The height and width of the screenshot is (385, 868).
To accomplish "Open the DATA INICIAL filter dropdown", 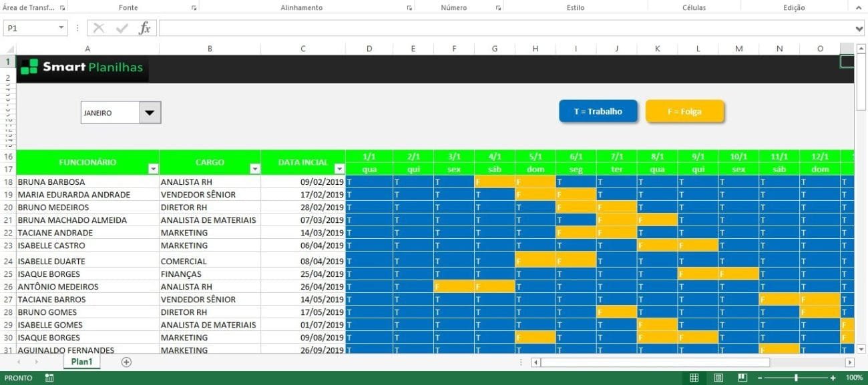I will pyautogui.click(x=340, y=169).
